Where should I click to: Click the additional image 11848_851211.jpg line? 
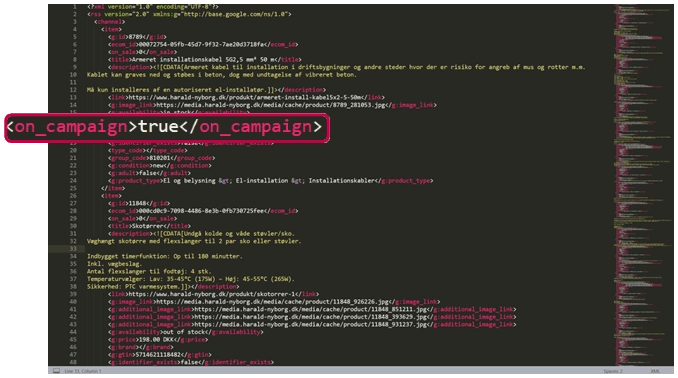point(312,309)
